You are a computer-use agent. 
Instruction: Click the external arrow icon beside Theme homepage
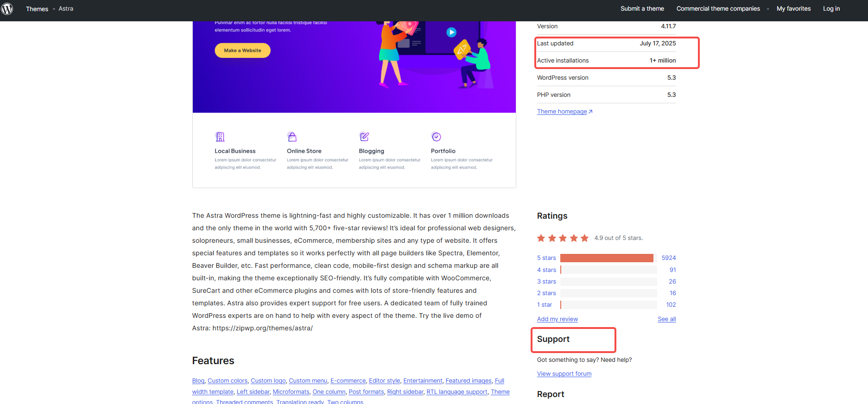pyautogui.click(x=590, y=112)
